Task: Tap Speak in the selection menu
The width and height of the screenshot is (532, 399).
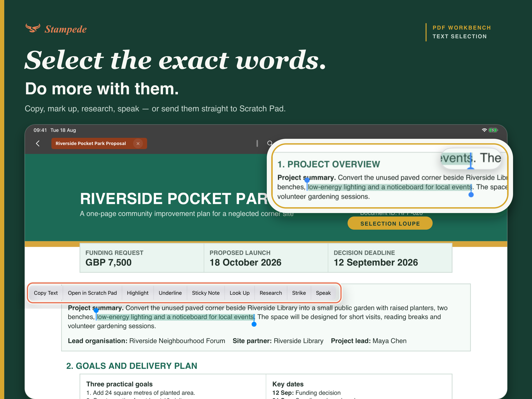Action: tap(323, 293)
